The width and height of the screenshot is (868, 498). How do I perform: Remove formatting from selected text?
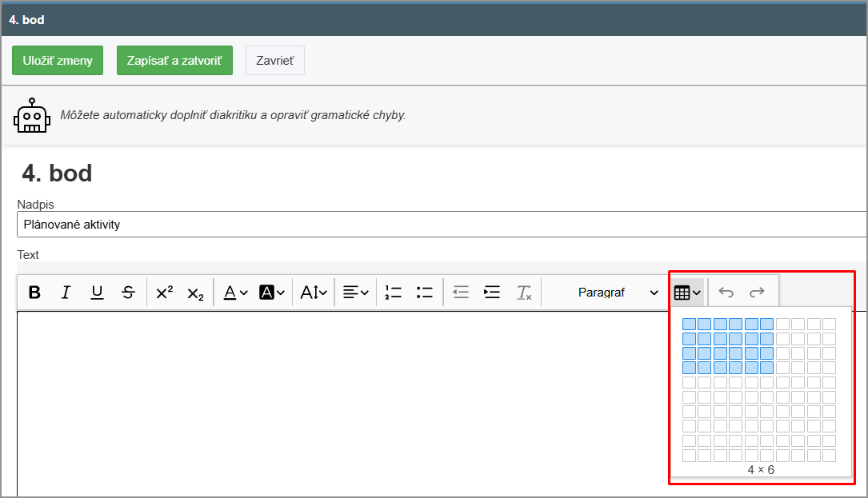click(523, 293)
